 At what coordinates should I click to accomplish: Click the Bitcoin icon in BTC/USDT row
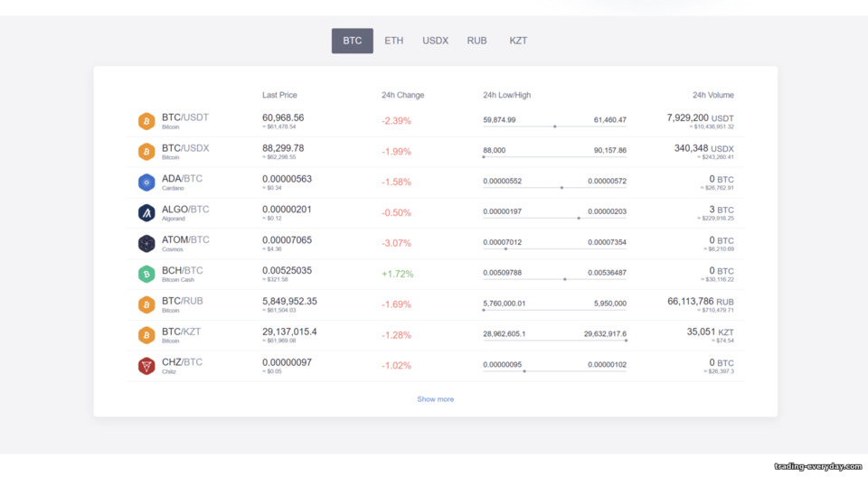tap(146, 121)
